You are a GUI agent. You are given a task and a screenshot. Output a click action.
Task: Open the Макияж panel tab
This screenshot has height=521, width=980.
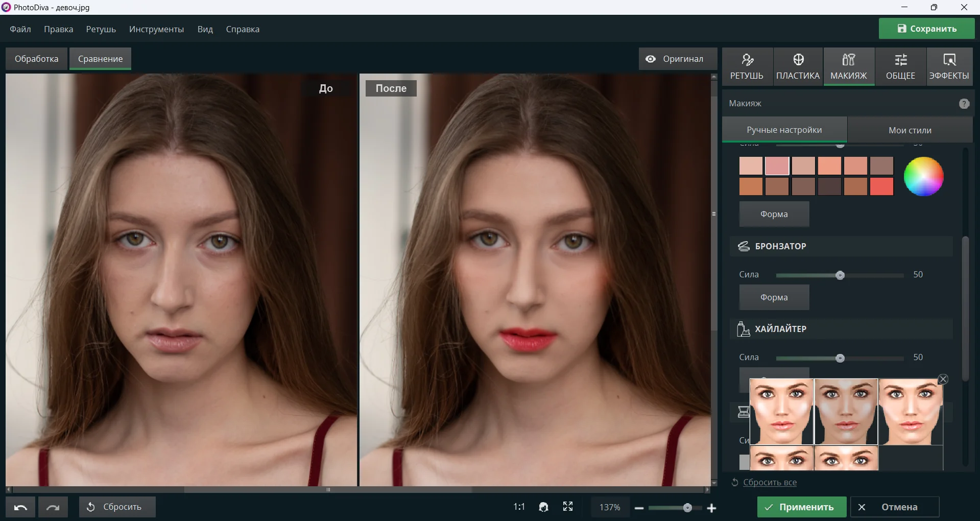(x=849, y=66)
